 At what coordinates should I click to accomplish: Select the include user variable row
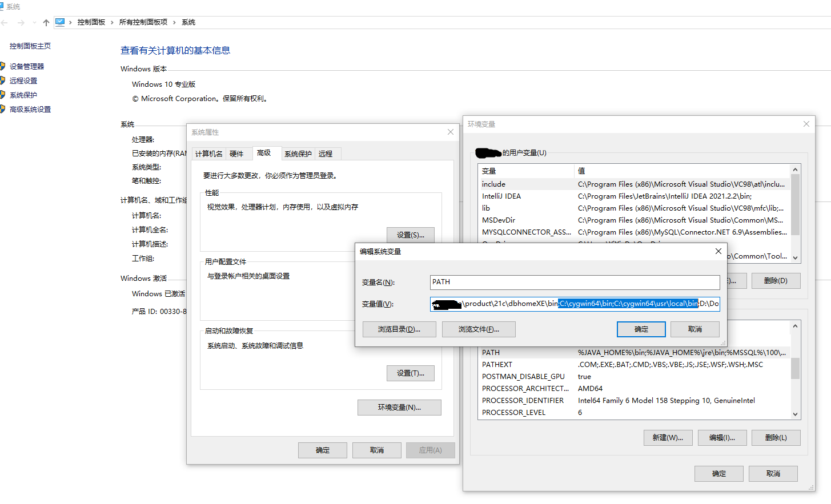[634, 184]
